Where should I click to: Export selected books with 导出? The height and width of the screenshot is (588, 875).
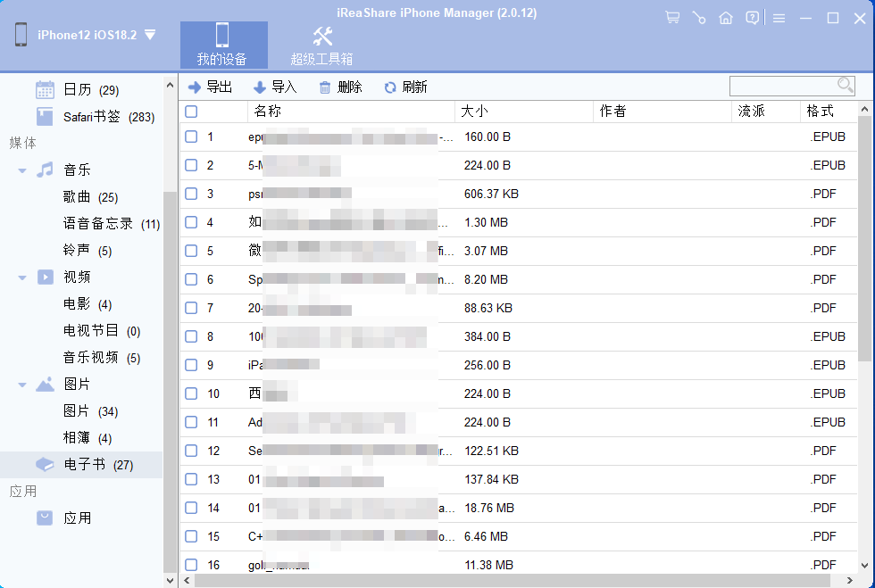pos(210,87)
